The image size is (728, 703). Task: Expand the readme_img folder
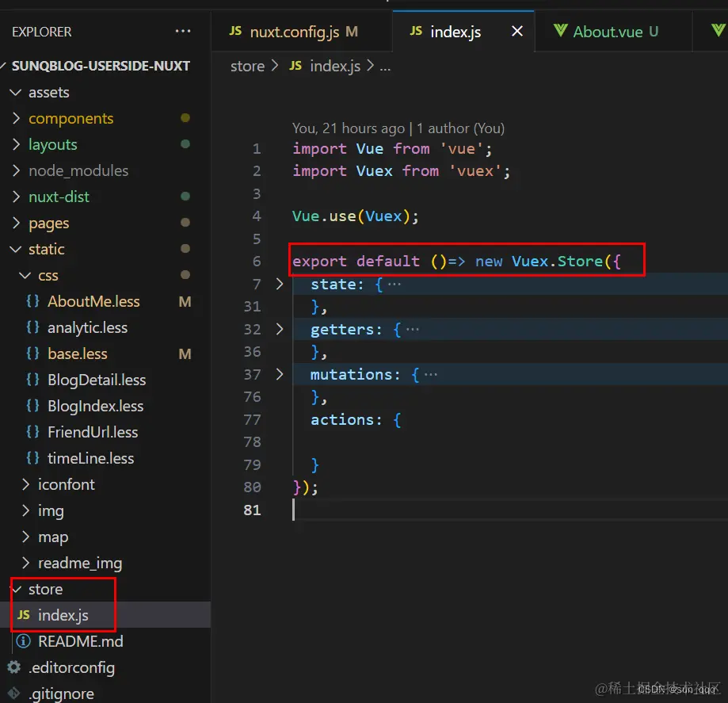[25, 563]
